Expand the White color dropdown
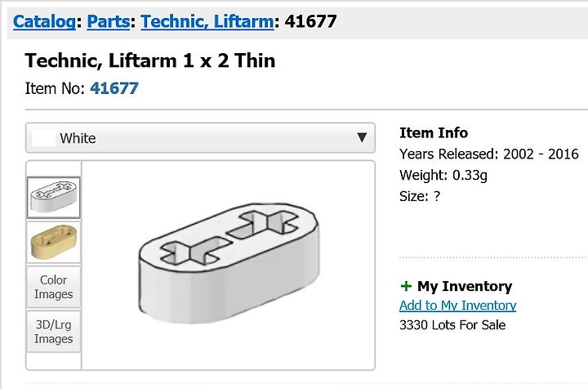588x389 pixels. click(x=200, y=137)
